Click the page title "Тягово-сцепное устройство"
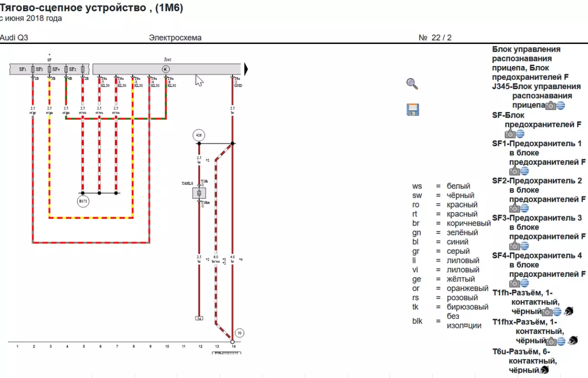588x378 pixels. pos(72,8)
